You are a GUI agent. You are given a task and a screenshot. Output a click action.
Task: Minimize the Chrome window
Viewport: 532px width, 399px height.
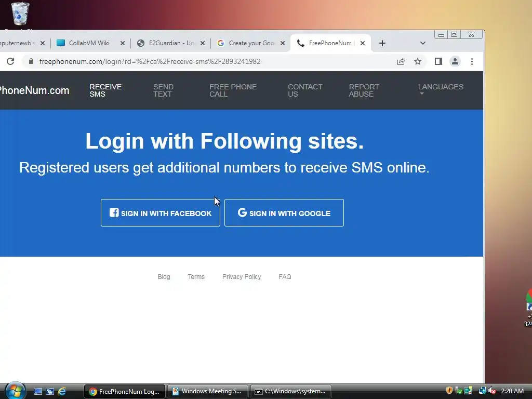point(441,35)
